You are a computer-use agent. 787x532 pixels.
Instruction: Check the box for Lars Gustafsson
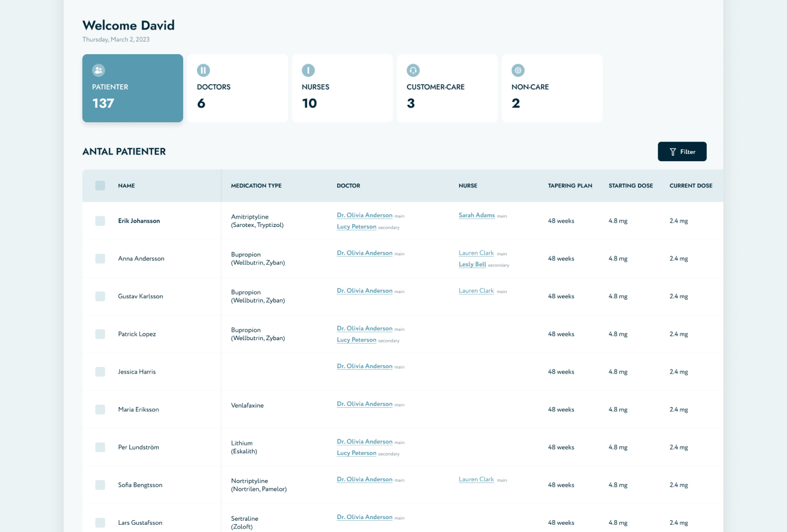pos(100,523)
